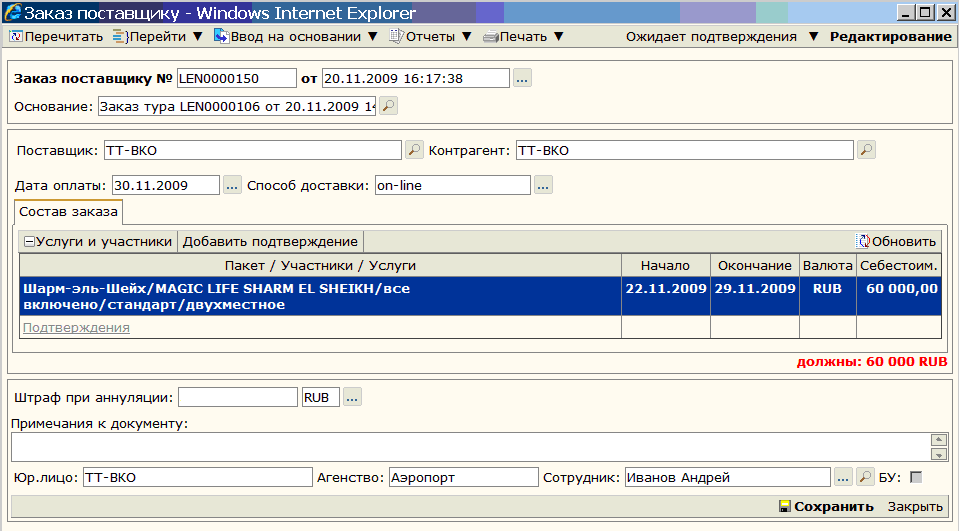959x531 pixels.
Task: Click the Основание field
Action: click(237, 106)
